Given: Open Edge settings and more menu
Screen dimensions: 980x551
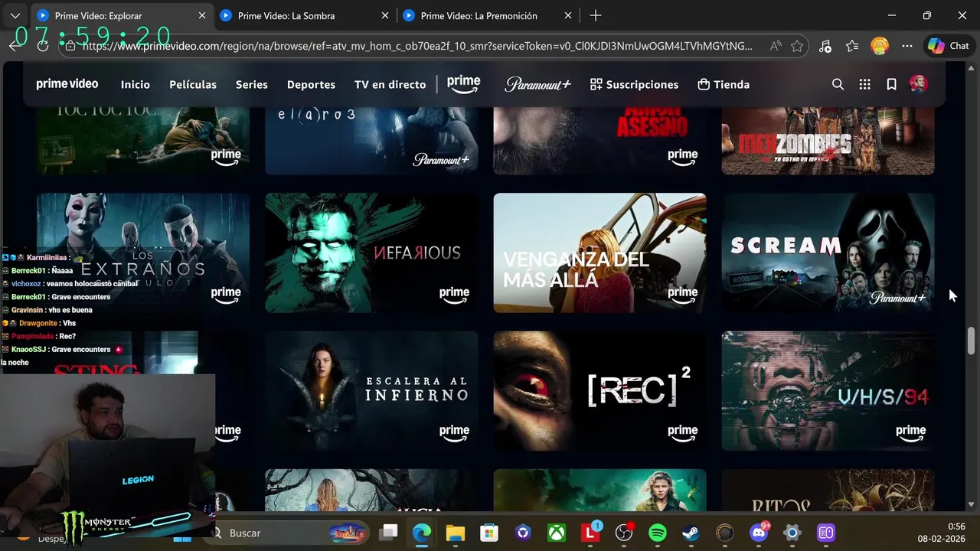Looking at the screenshot, I should pos(907,46).
